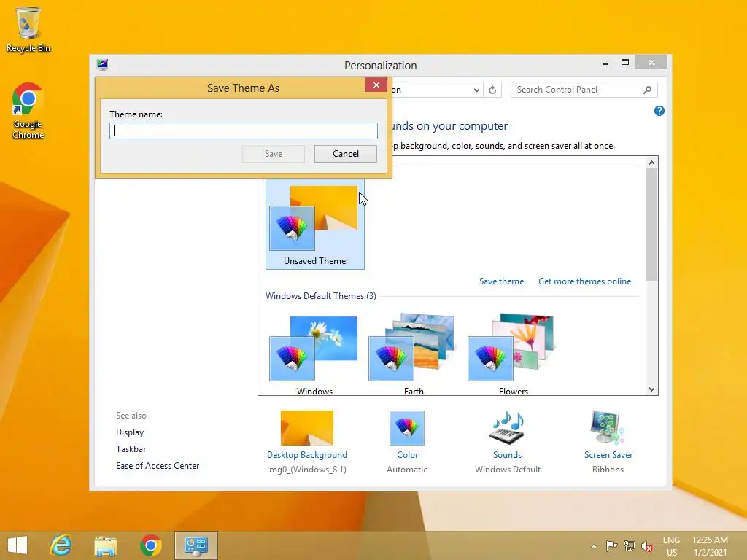Maximize the Personalization window

pyautogui.click(x=625, y=63)
